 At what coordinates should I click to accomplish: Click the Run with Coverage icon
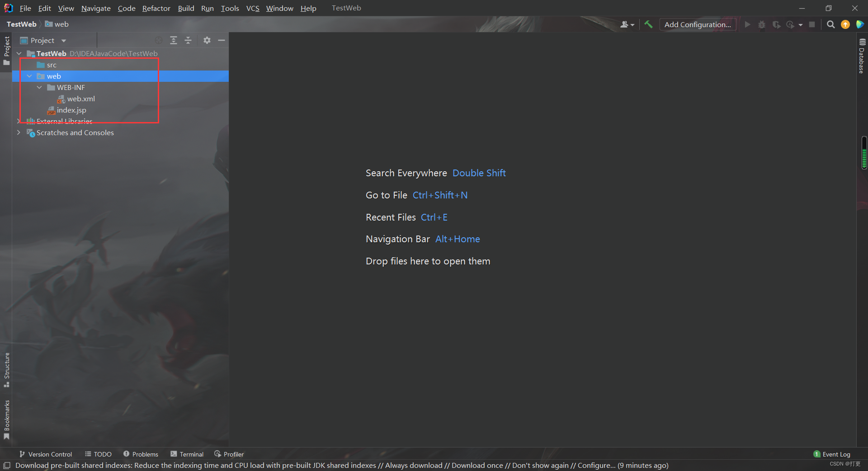(x=776, y=24)
